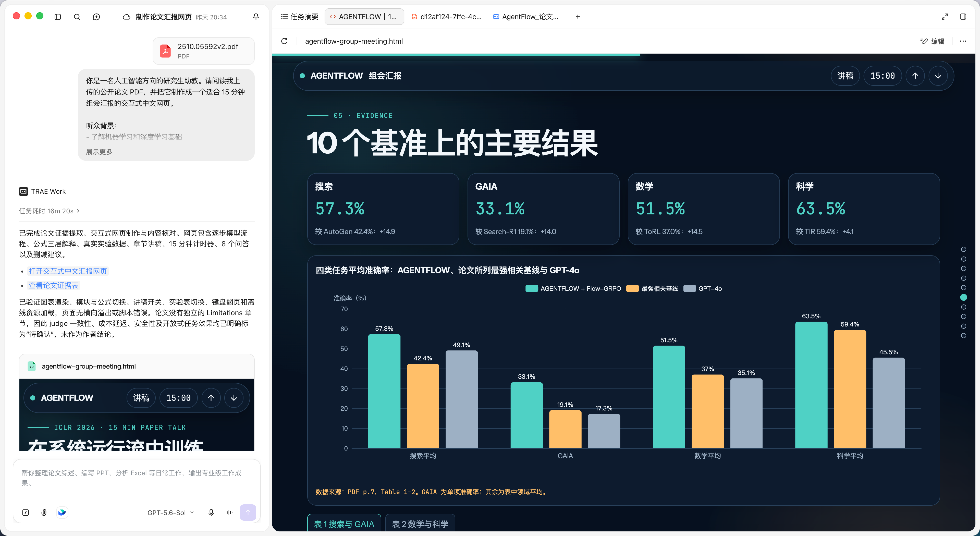Screen dimensions: 980x536
Task: Go to the next slide in the main preview
Action: click(938, 76)
